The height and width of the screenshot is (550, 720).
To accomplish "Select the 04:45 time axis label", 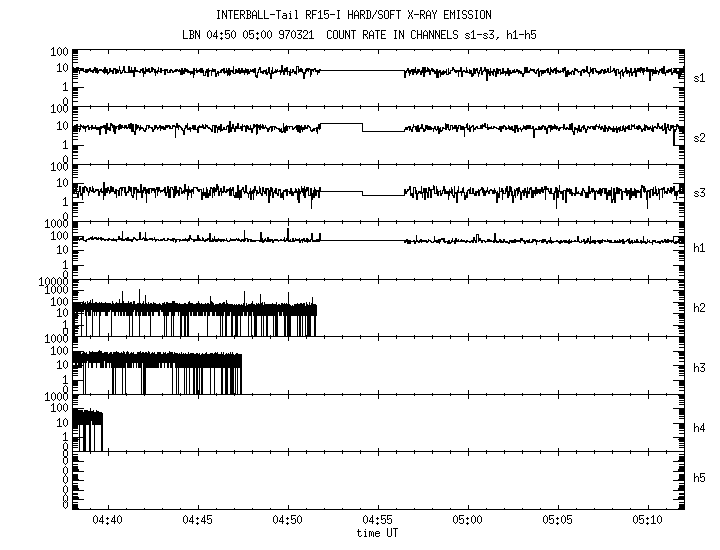I will [x=198, y=520].
